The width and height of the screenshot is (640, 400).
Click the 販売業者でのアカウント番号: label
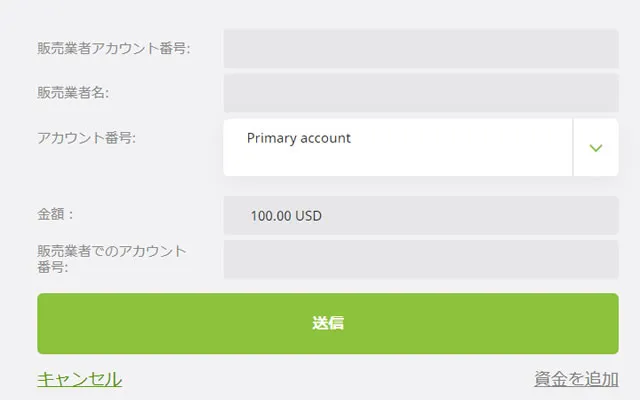[x=112, y=259]
